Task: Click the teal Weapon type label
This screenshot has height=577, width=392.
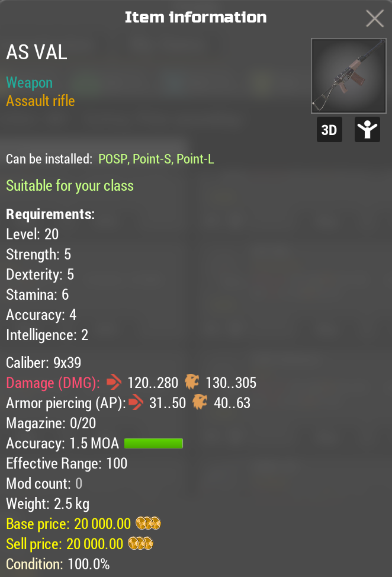Action: pyautogui.click(x=29, y=83)
